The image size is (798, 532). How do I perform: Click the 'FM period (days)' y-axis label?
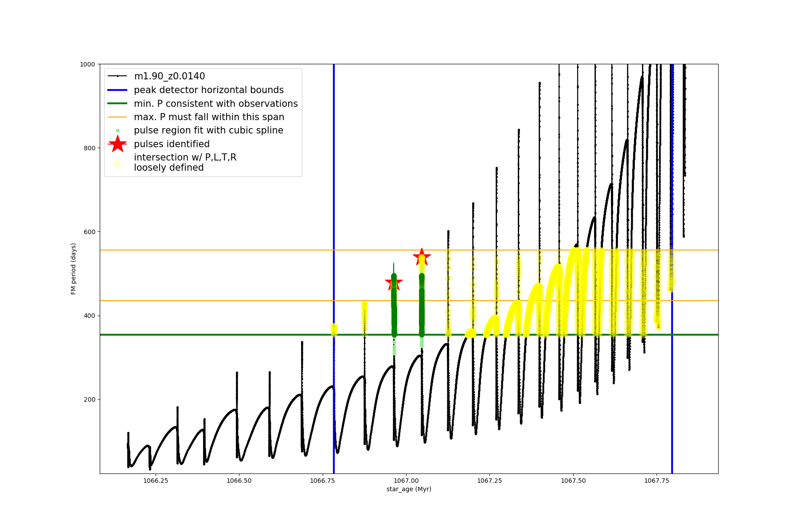coord(74,269)
